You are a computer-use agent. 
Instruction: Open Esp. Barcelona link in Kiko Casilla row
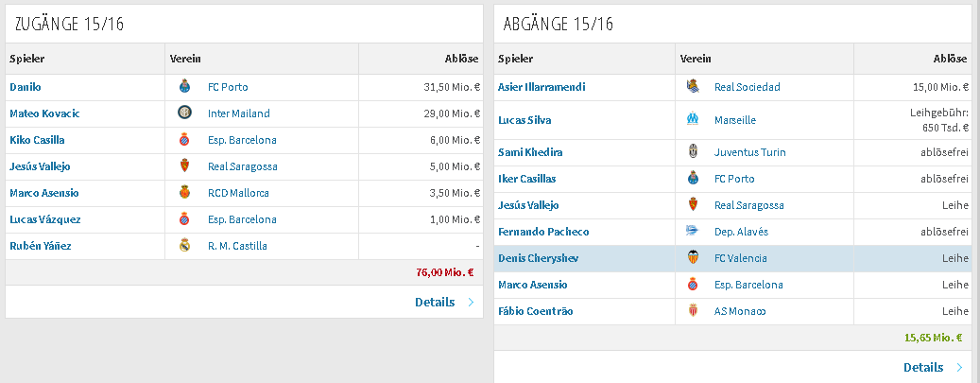(x=242, y=140)
